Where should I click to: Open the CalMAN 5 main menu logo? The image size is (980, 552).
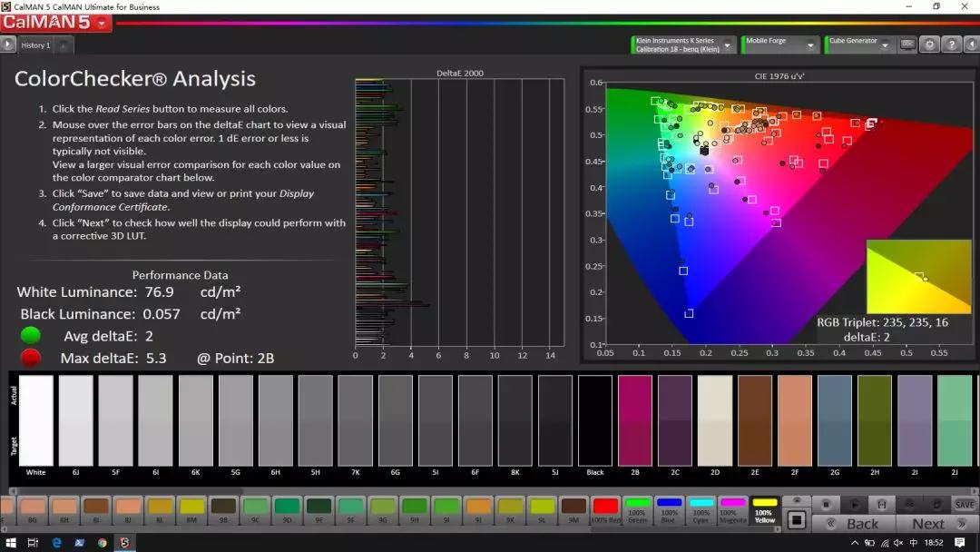[54, 23]
